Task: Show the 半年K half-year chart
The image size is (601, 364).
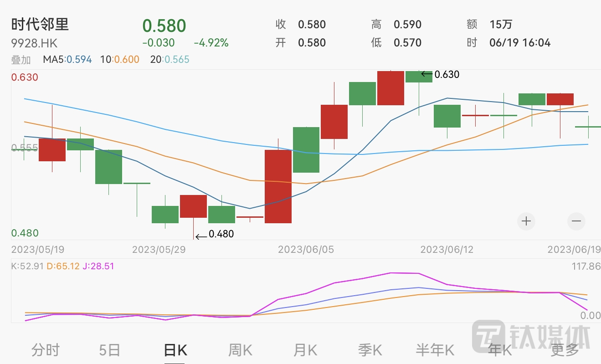Action: pos(435,350)
